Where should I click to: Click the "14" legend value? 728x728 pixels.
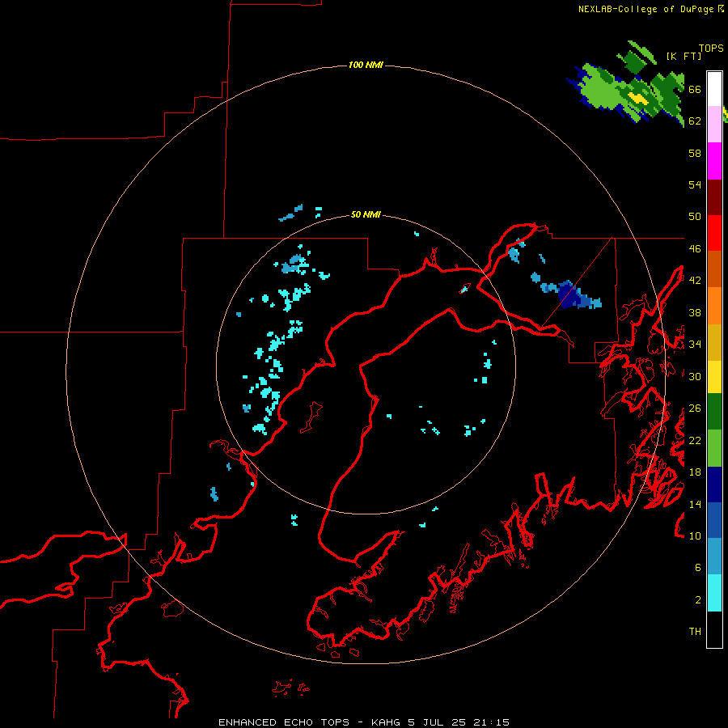pyautogui.click(x=695, y=504)
